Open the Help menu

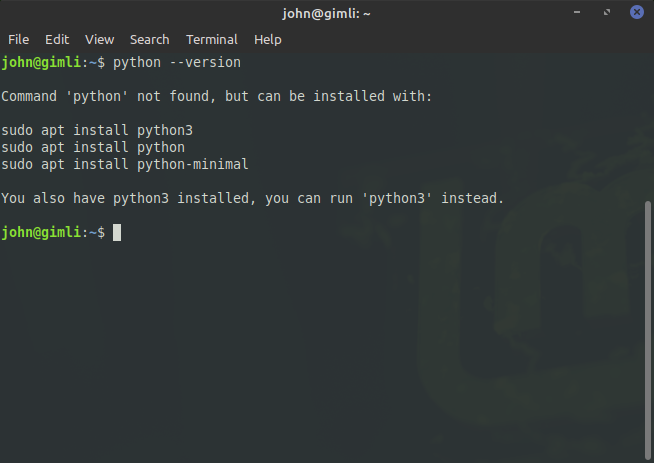(x=268, y=40)
